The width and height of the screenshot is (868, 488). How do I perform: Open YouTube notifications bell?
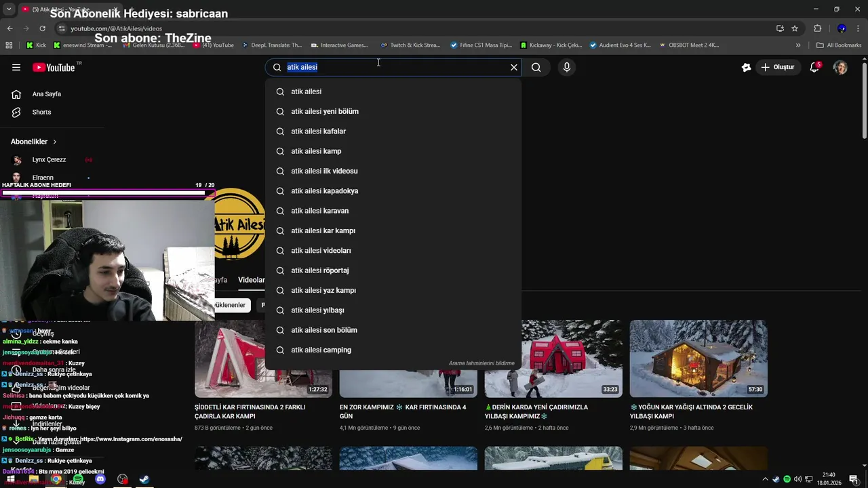click(x=815, y=67)
